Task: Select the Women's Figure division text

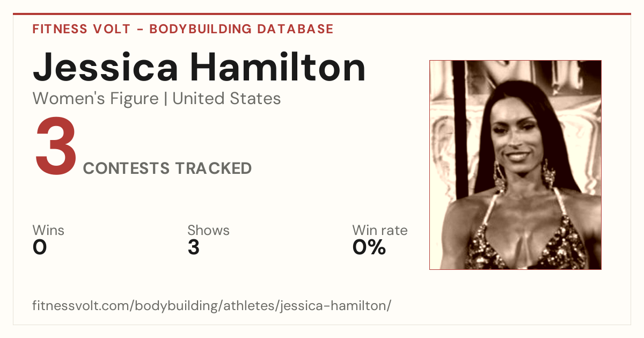Action: tap(96, 99)
